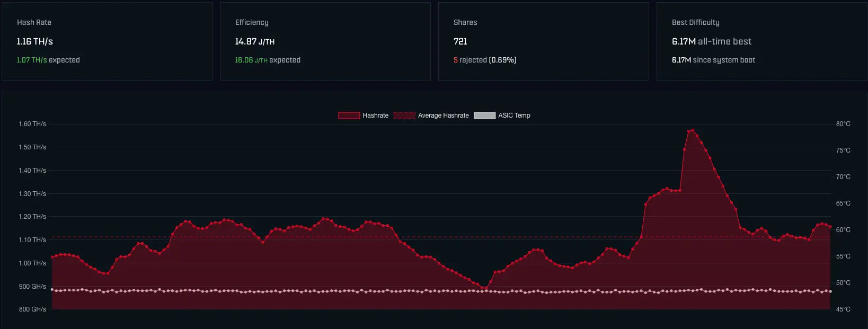Select the 6.17M all-time best value

(x=712, y=41)
